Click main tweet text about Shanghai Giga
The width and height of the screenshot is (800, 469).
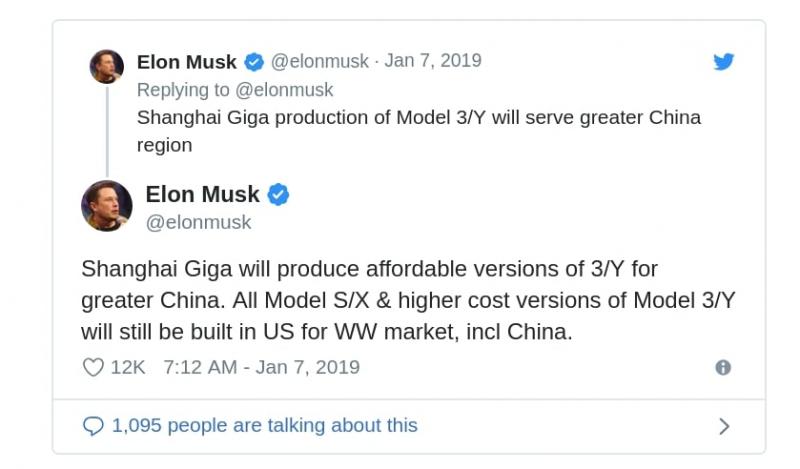[408, 300]
